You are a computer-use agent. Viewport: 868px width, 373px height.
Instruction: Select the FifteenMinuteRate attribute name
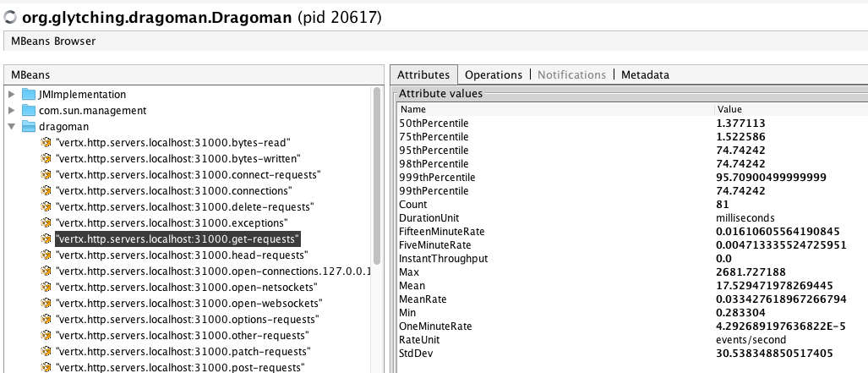(x=442, y=232)
